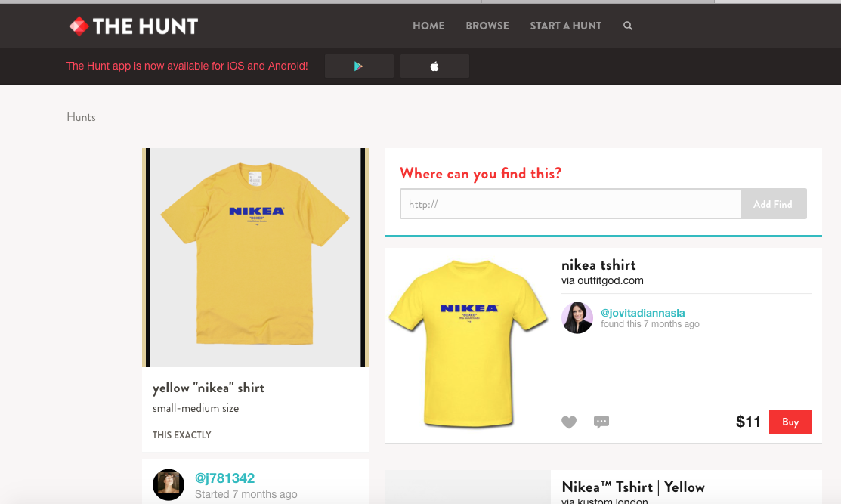The height and width of the screenshot is (504, 841).
Task: Click the $11 price text
Action: [748, 422]
